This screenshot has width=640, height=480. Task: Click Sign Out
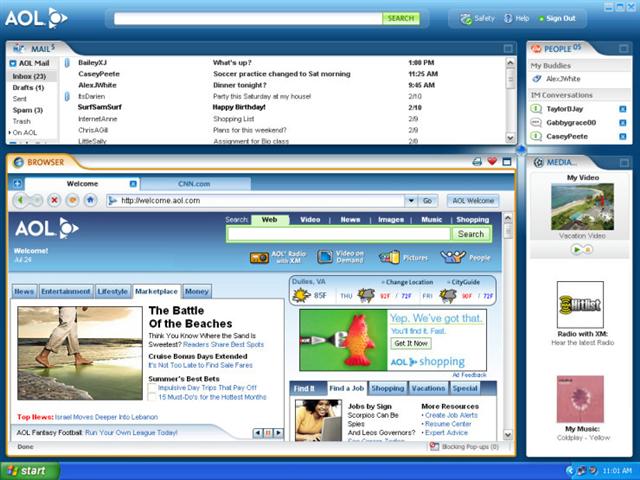point(560,18)
